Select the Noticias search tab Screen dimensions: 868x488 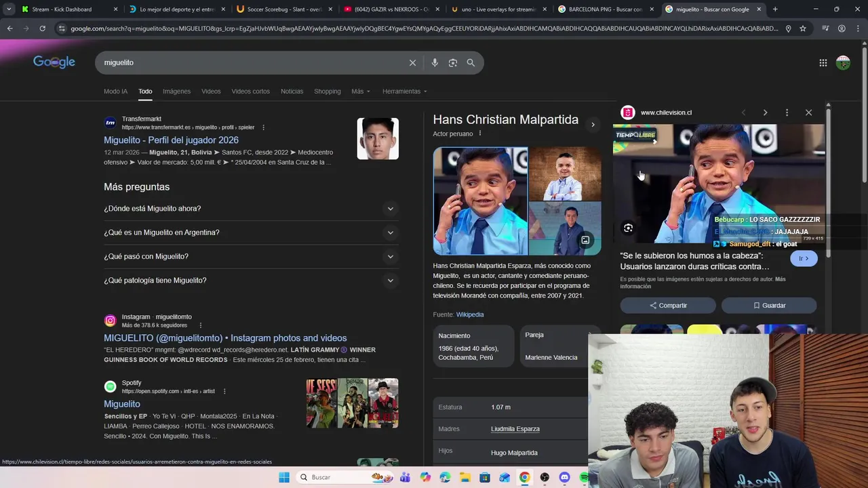pos(292,91)
